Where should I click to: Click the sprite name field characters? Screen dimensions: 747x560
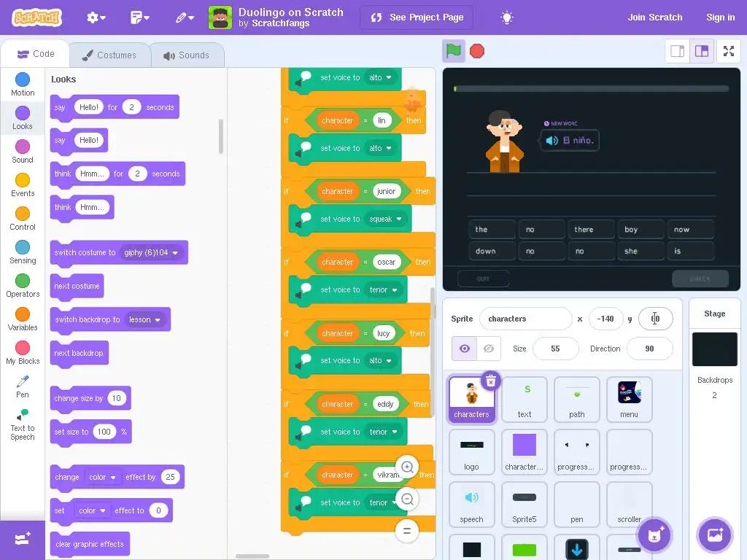(x=525, y=319)
